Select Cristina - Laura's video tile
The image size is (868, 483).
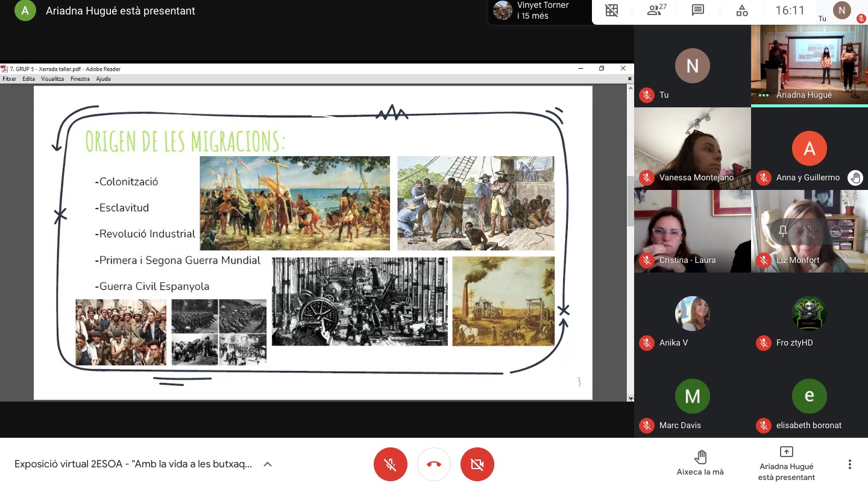pyautogui.click(x=693, y=231)
